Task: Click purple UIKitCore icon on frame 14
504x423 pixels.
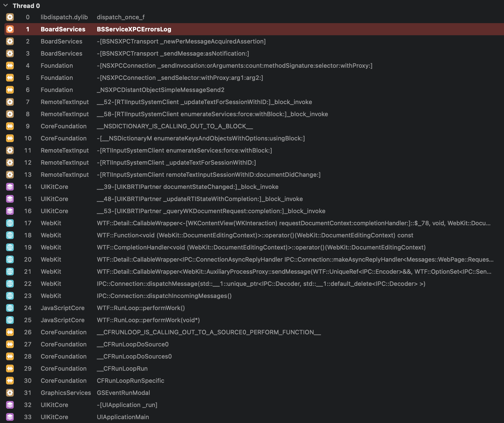Action: point(10,187)
